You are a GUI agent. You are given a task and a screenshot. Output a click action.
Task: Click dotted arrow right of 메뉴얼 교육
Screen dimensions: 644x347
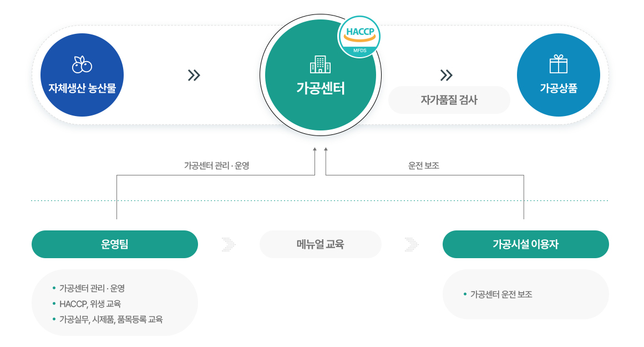point(412,244)
